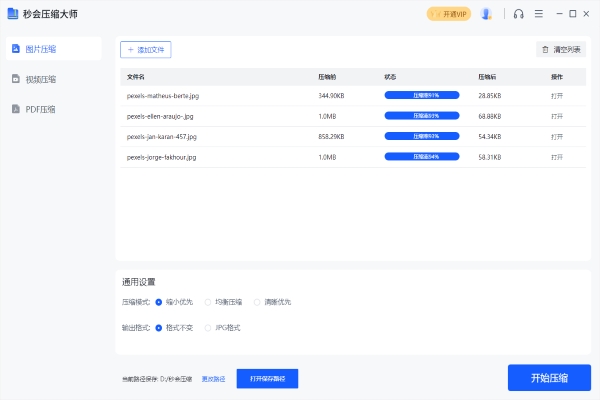Click the 打开保存路径 button
The height and width of the screenshot is (400, 600).
tap(267, 379)
